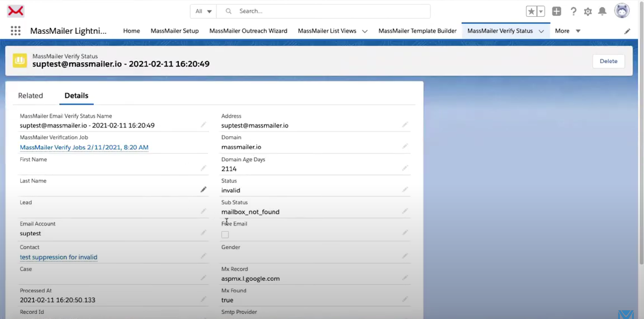Viewport: 644px width, 319px height.
Task: Open the MassMailer Verify Jobs link
Action: [x=84, y=147]
